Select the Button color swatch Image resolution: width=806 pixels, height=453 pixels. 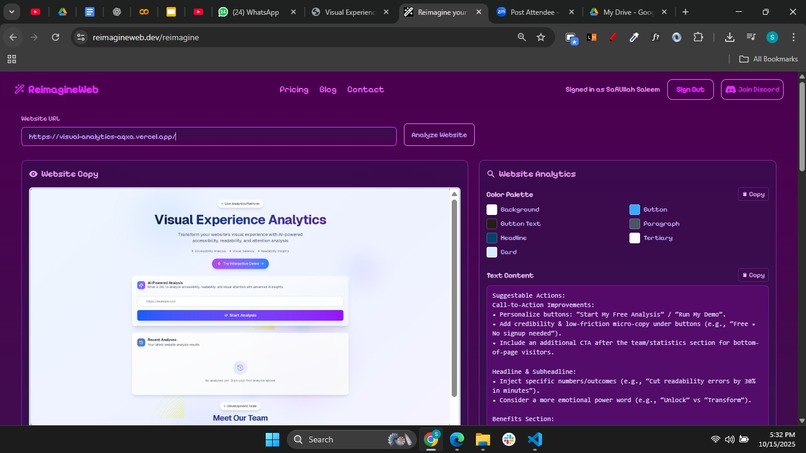coord(635,209)
